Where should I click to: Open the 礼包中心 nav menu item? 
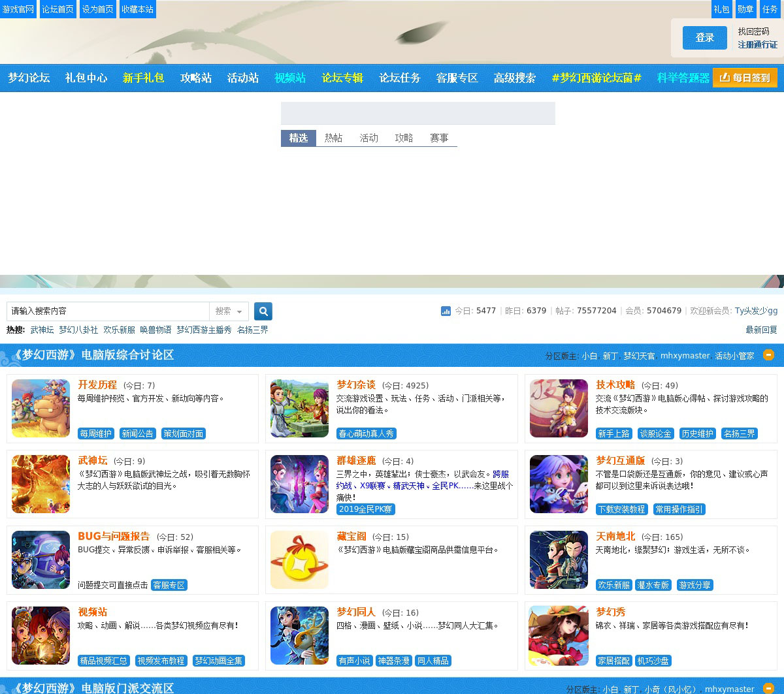[x=86, y=78]
